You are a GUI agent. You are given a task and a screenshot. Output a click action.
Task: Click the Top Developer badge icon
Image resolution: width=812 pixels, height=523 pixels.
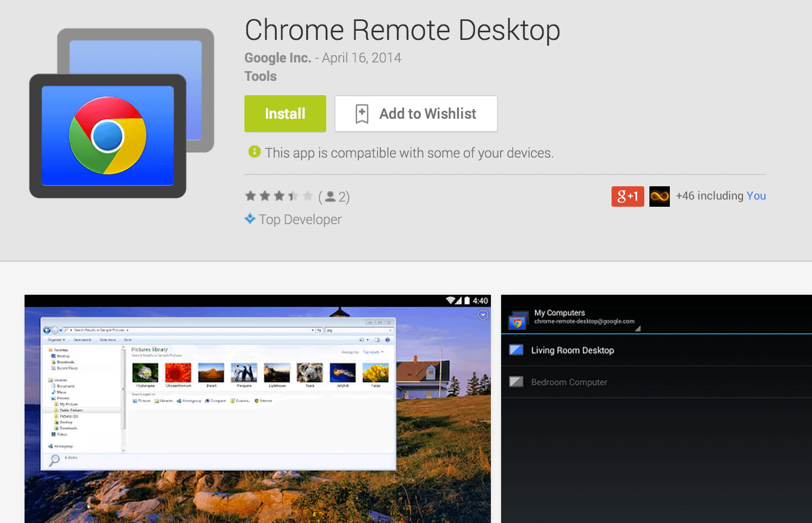point(250,219)
